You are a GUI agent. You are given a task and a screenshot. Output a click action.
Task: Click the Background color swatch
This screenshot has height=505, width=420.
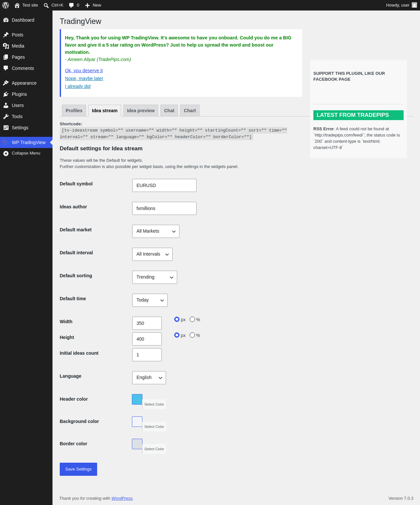tap(137, 422)
